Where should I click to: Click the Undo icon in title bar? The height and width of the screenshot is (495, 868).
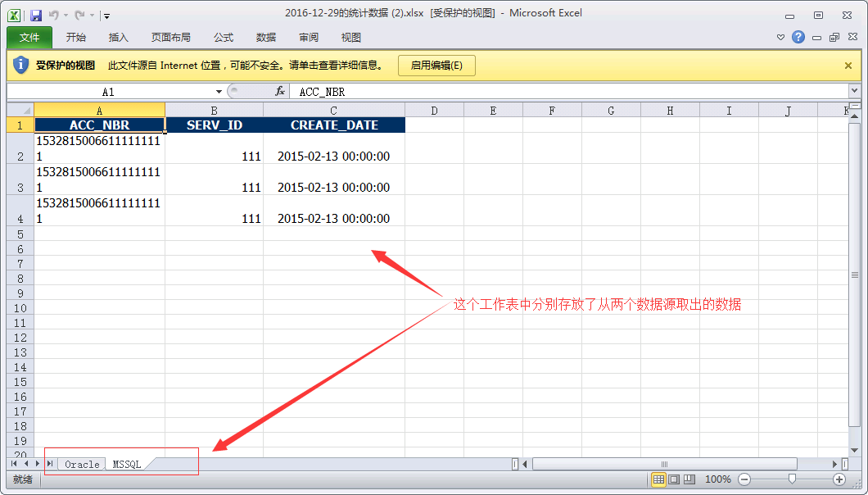[x=54, y=16]
